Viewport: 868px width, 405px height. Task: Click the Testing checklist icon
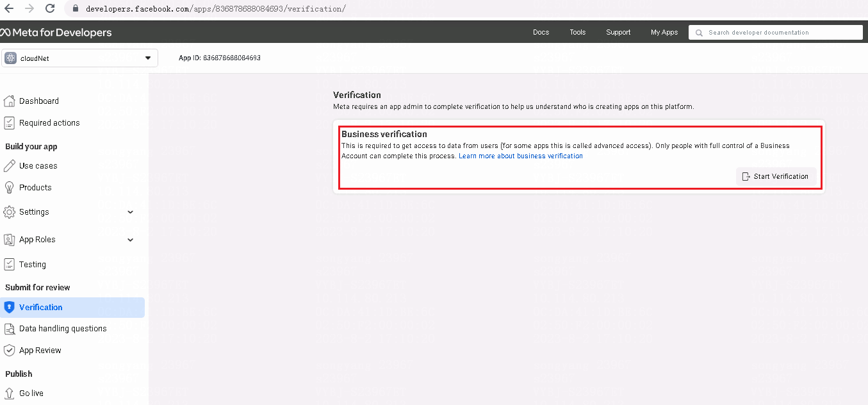tap(9, 264)
